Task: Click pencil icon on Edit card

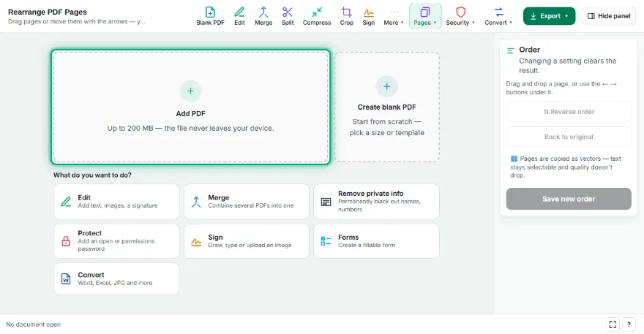Action: pos(66,202)
